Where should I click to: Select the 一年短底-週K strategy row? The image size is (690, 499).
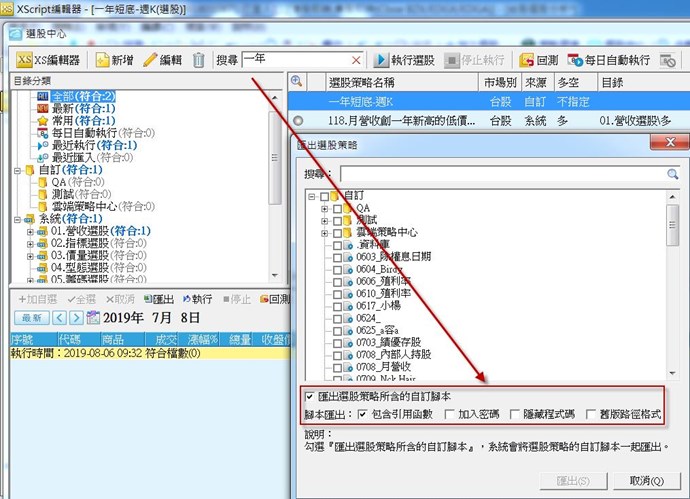coord(488,102)
